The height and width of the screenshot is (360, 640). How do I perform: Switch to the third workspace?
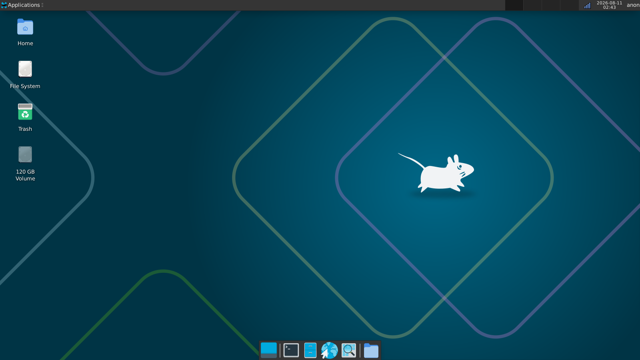[551, 5]
